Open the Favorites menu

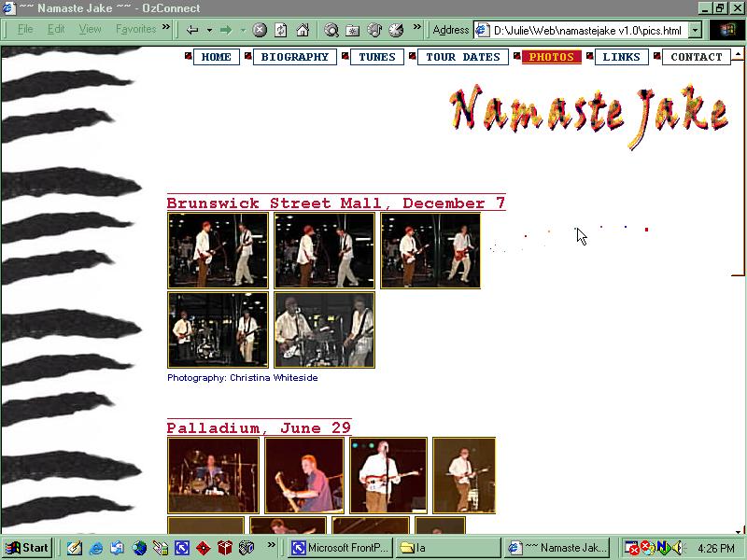click(136, 30)
